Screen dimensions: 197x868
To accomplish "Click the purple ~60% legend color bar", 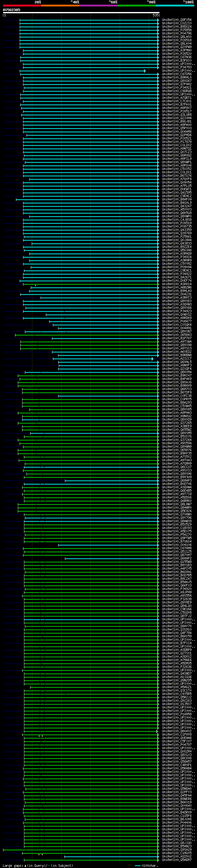I will tap(99, 6).
